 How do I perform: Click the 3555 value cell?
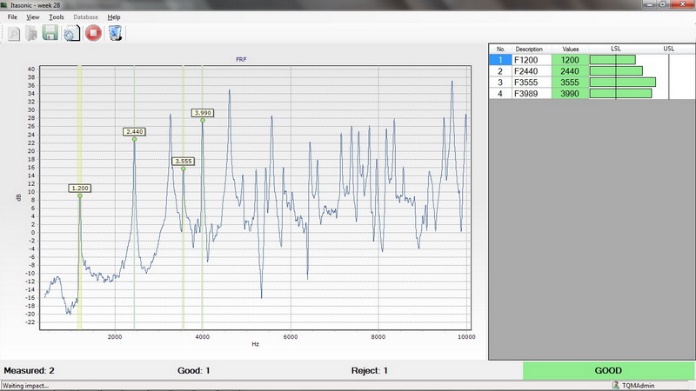point(570,82)
